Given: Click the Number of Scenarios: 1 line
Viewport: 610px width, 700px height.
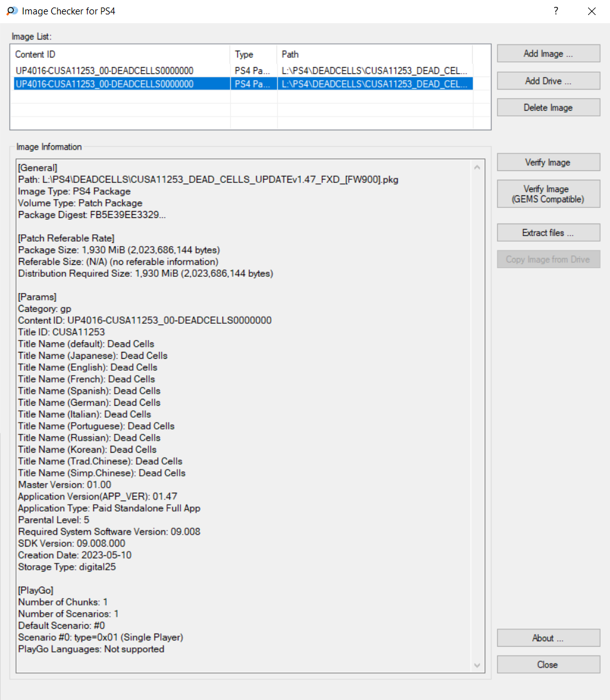Looking at the screenshot, I should pyautogui.click(x=68, y=614).
